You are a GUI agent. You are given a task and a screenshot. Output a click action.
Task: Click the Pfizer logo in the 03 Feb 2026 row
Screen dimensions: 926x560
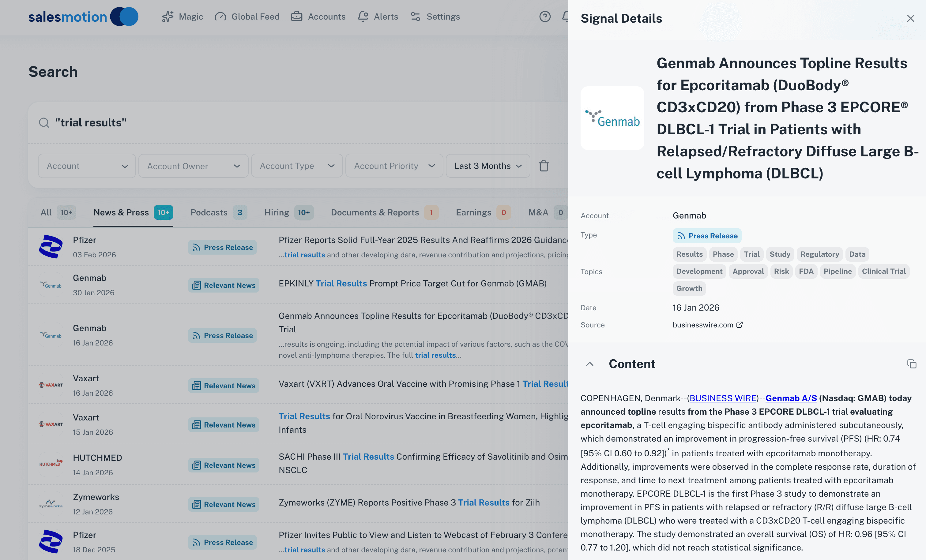coord(51,246)
